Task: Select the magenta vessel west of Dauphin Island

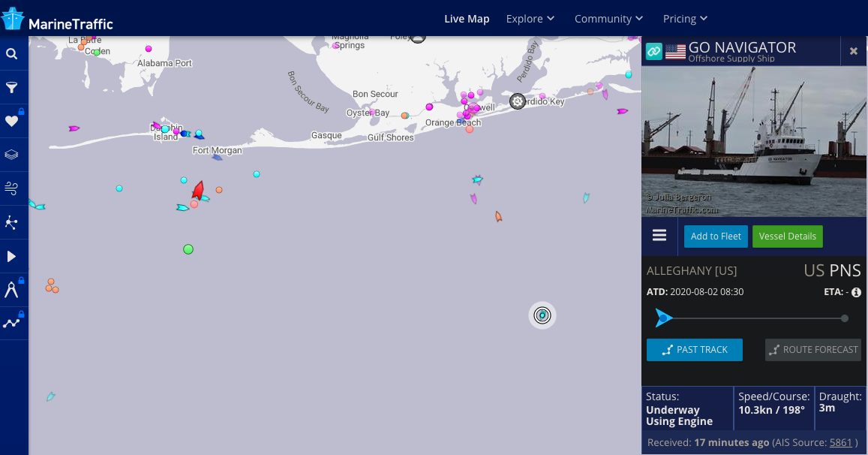Action: 74,128
